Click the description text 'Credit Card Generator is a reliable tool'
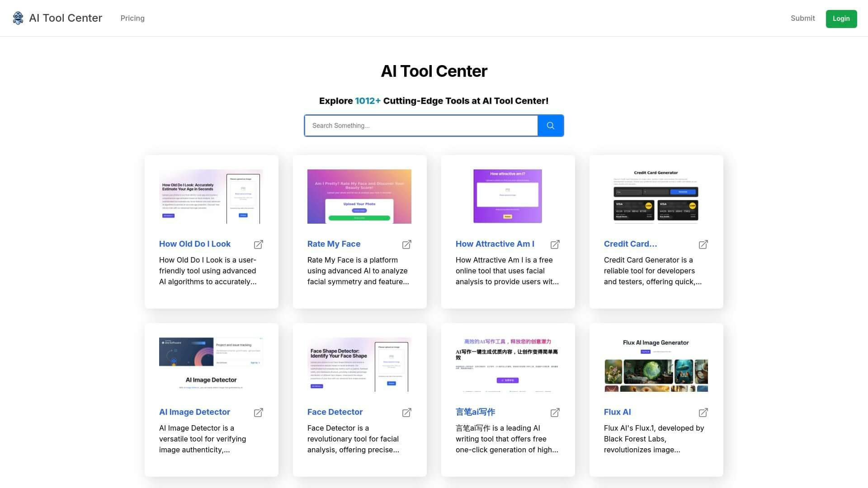This screenshot has width=868, height=488. (x=653, y=271)
